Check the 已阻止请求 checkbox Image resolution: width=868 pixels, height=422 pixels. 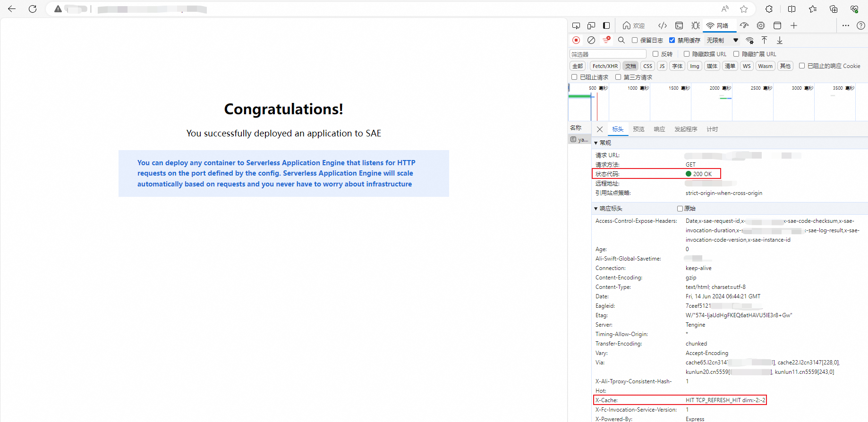574,77
